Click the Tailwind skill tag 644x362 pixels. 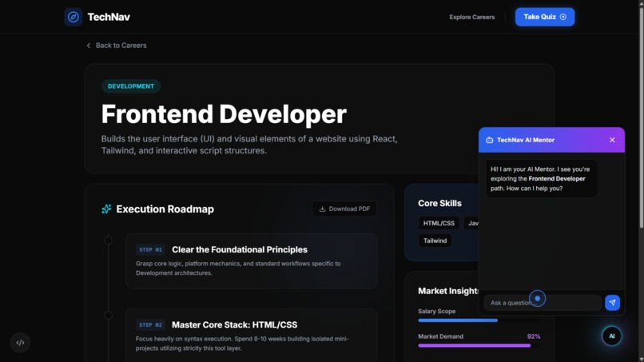point(435,241)
